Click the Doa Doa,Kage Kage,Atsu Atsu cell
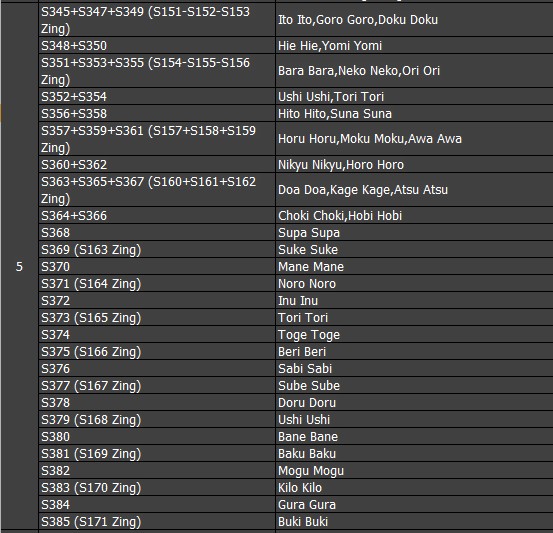 tap(414, 190)
